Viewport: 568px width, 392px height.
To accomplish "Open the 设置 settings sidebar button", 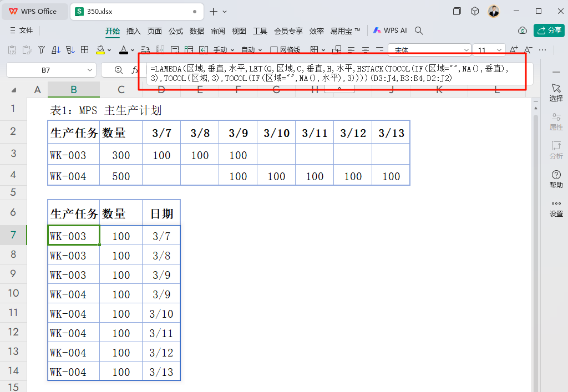I will (556, 208).
